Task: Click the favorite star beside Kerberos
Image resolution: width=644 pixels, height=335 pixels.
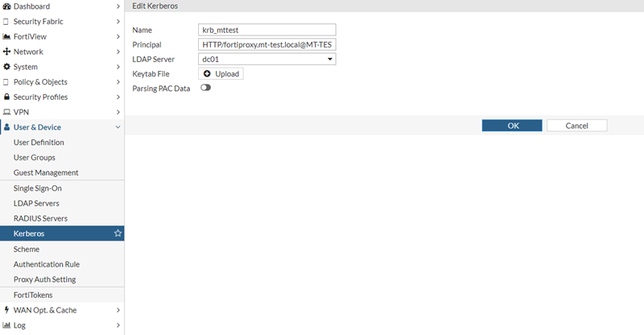Action: pos(118,234)
